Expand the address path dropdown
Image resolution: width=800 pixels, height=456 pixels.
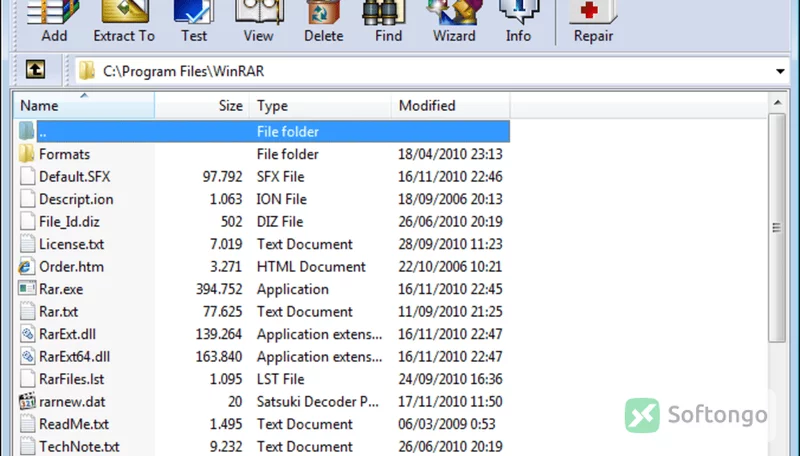tap(780, 71)
